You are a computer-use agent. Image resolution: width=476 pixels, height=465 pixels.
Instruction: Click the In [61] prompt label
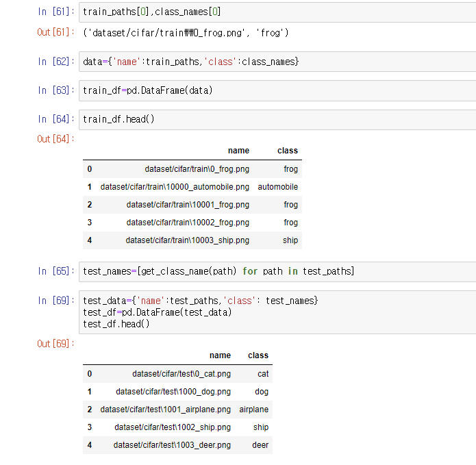pyautogui.click(x=56, y=12)
